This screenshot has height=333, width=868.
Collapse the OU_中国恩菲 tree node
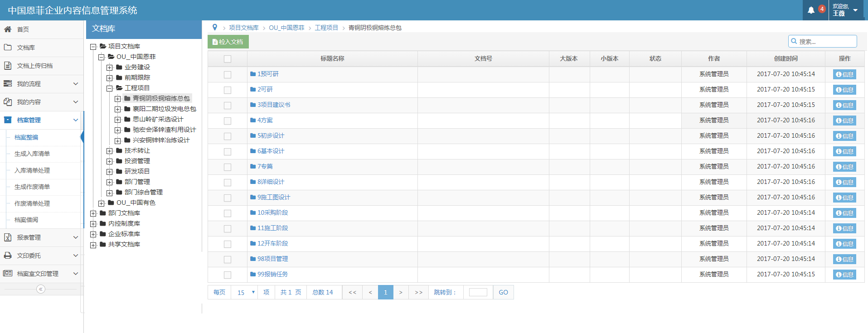[x=101, y=57]
